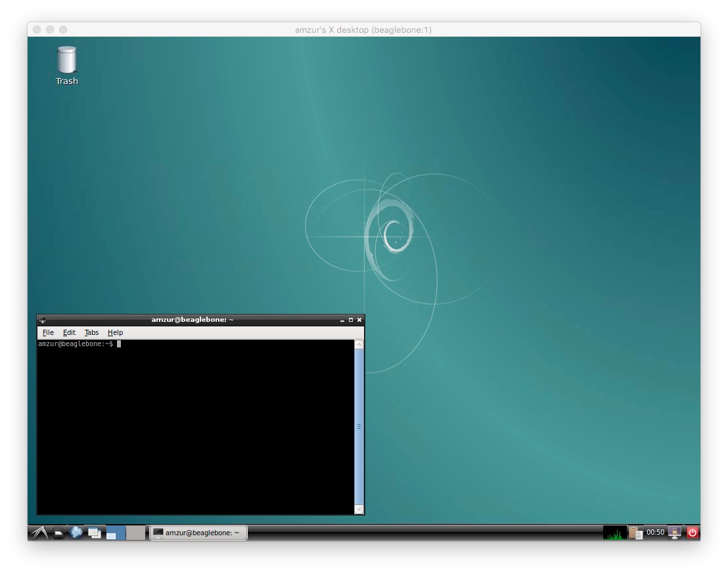Select the Trash desktop icon

pyautogui.click(x=67, y=66)
